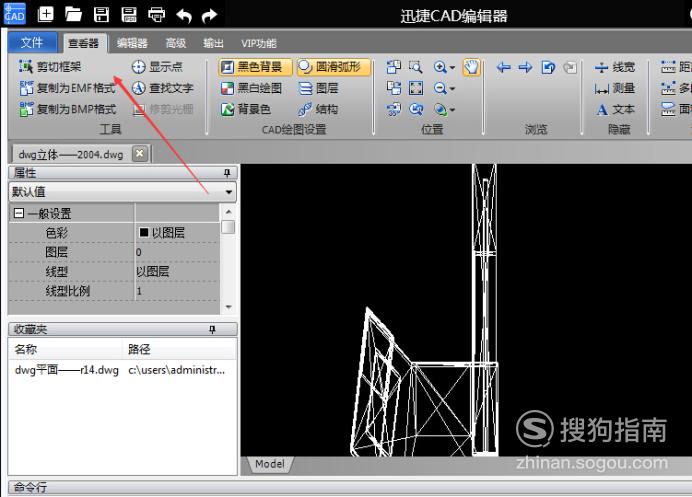The width and height of the screenshot is (692, 497).
Task: Click the previous zoom view icon
Action: pyautogui.click(x=416, y=109)
